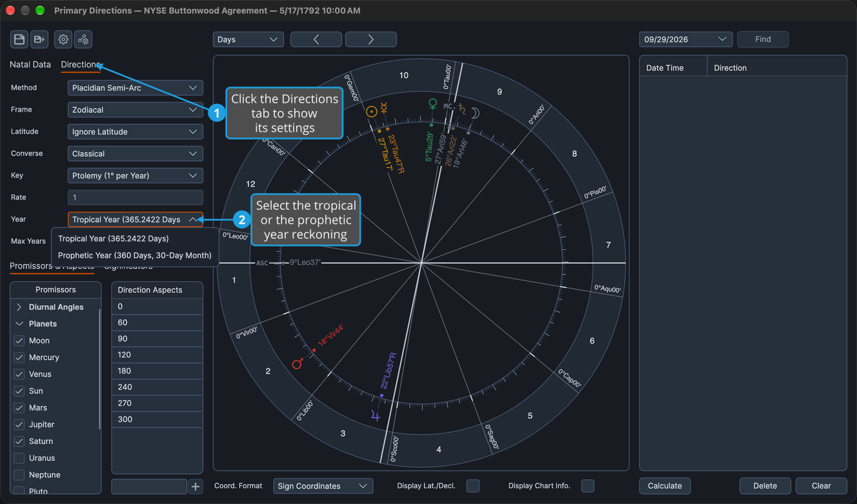
Task: Open the Frame dropdown set to Zodiacal
Action: [x=136, y=110]
